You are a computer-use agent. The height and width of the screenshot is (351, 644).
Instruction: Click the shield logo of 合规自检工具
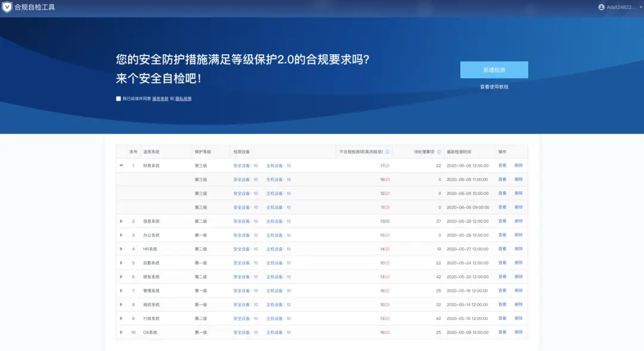(x=7, y=7)
